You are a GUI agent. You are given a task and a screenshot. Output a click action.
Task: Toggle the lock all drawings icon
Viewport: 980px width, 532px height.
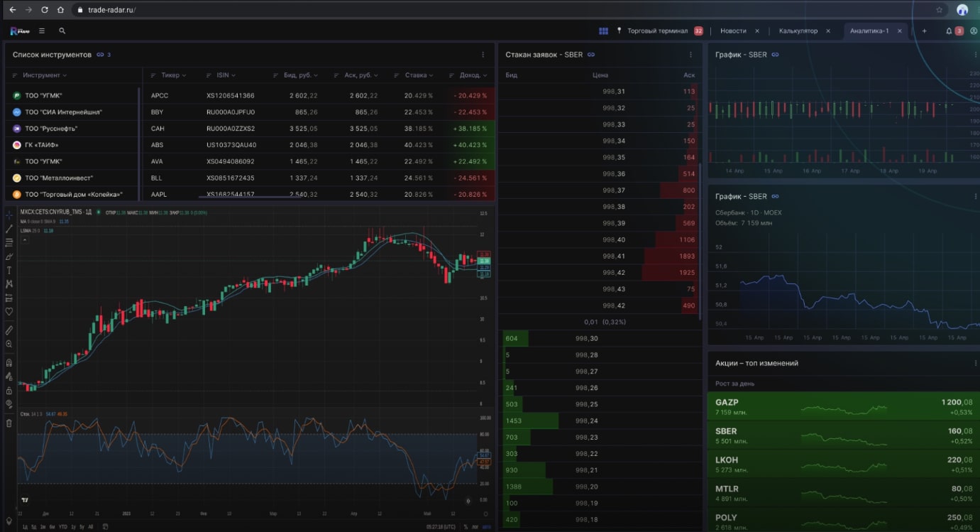[9, 390]
